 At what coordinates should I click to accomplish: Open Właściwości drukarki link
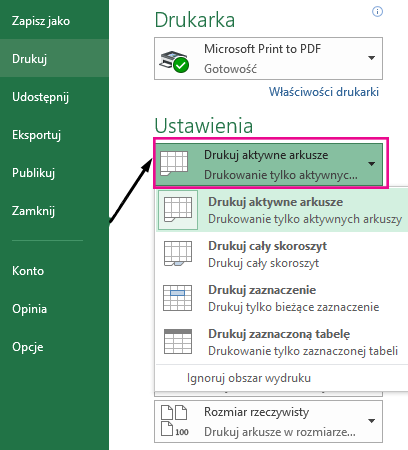click(x=324, y=92)
